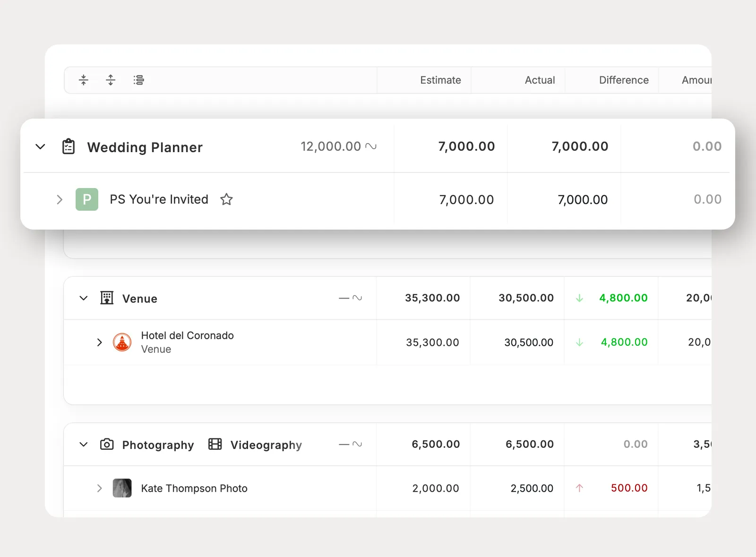
Task: Click the expand all rows icon
Action: [x=111, y=80]
